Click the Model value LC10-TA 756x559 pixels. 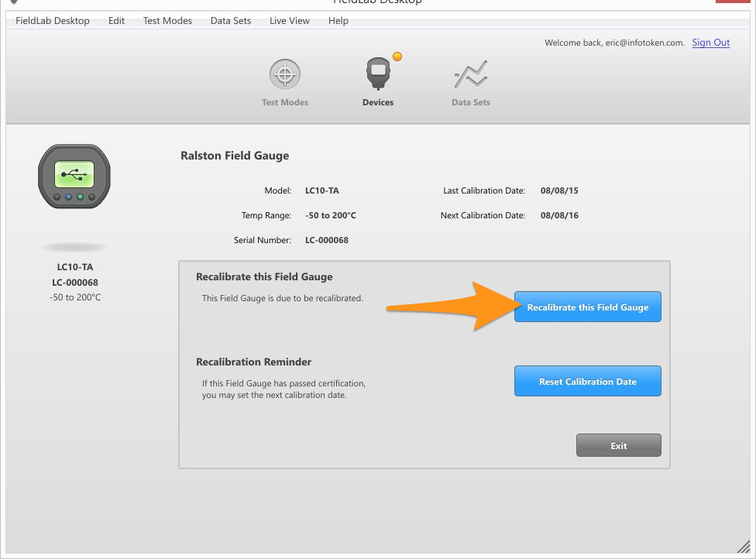pyautogui.click(x=322, y=190)
